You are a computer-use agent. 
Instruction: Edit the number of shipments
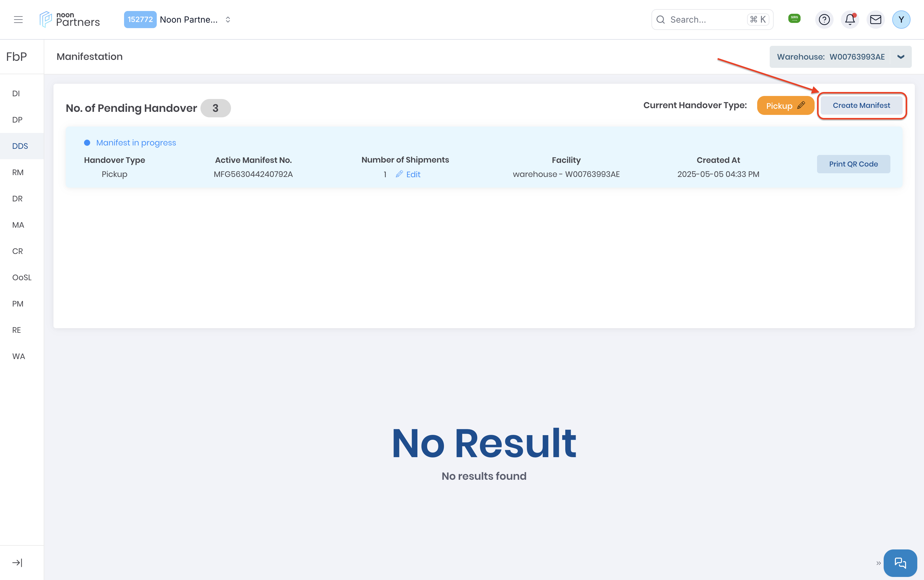tap(408, 174)
